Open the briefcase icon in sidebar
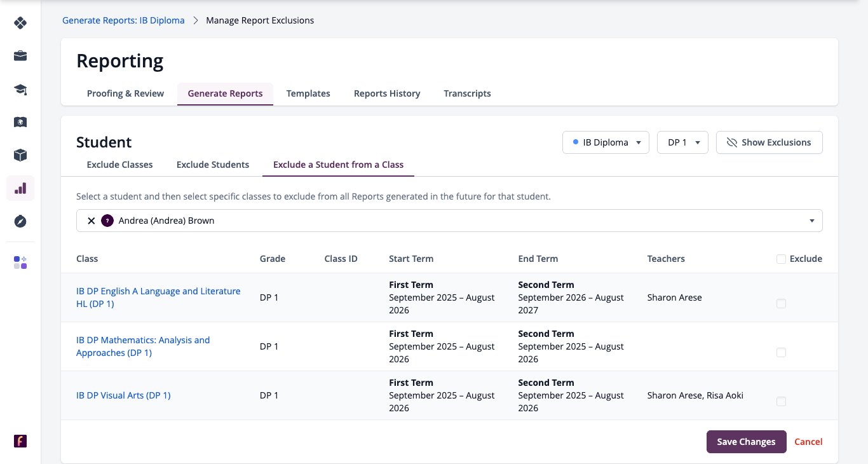The width and height of the screenshot is (868, 464). coord(20,56)
